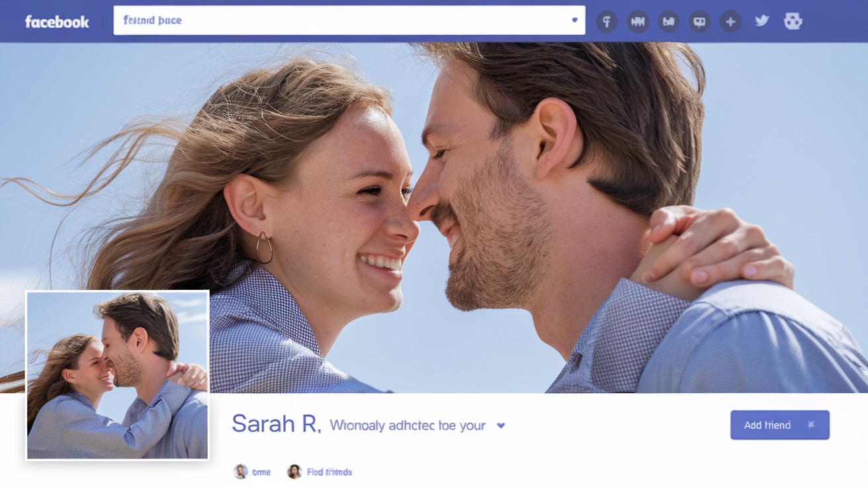Open the friends group icon in header

(x=637, y=22)
